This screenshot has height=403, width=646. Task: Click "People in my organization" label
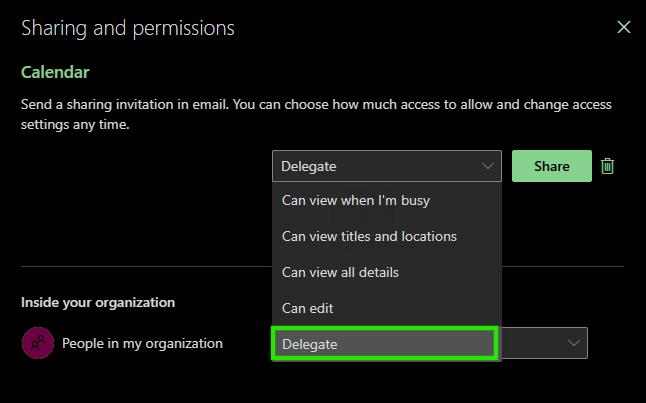[142, 343]
